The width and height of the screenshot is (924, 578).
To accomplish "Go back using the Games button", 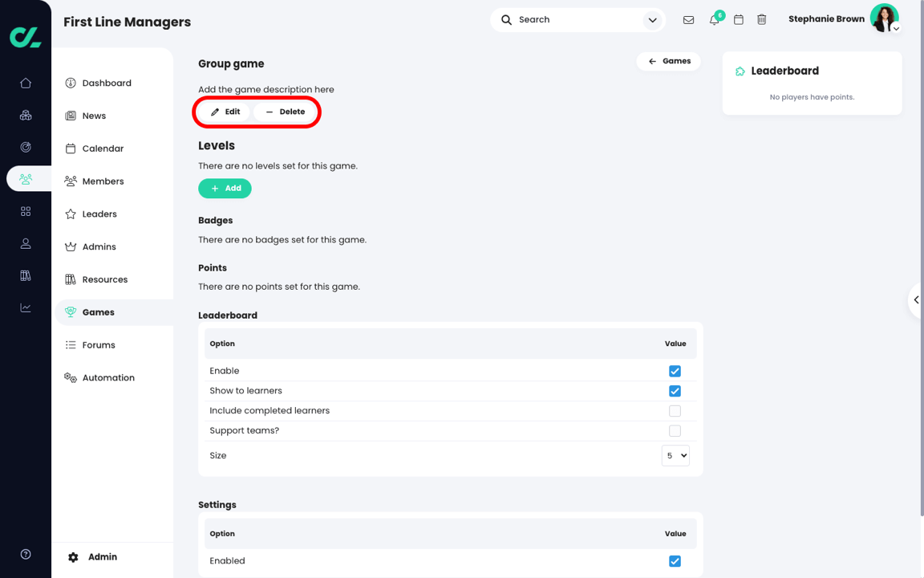I will tap(669, 61).
